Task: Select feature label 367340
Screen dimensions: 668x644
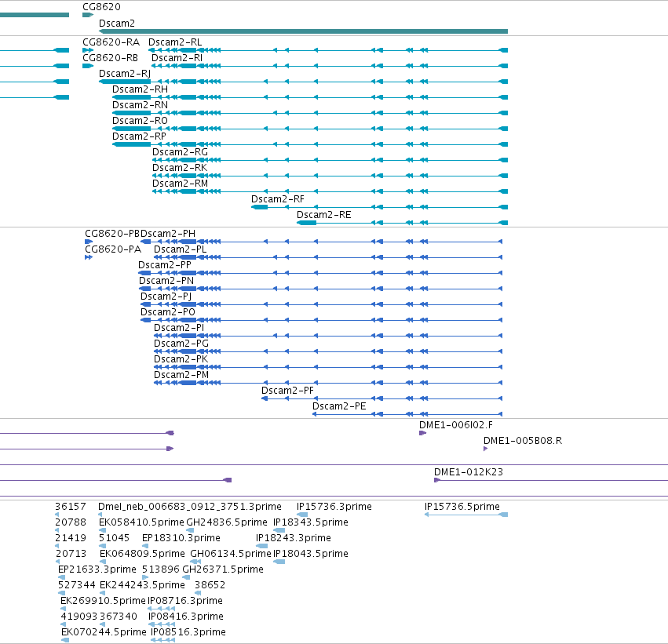Action: tap(119, 617)
